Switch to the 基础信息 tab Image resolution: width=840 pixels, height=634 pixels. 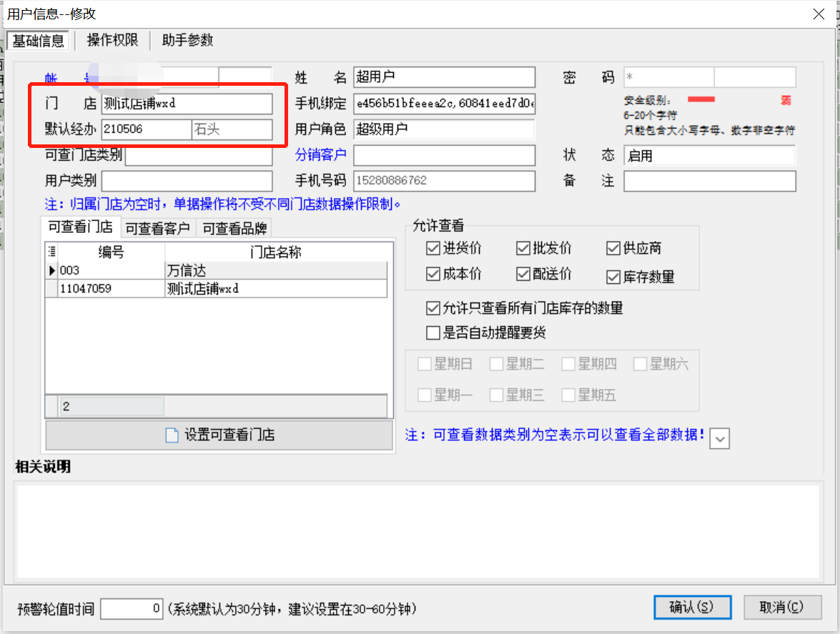click(38, 41)
